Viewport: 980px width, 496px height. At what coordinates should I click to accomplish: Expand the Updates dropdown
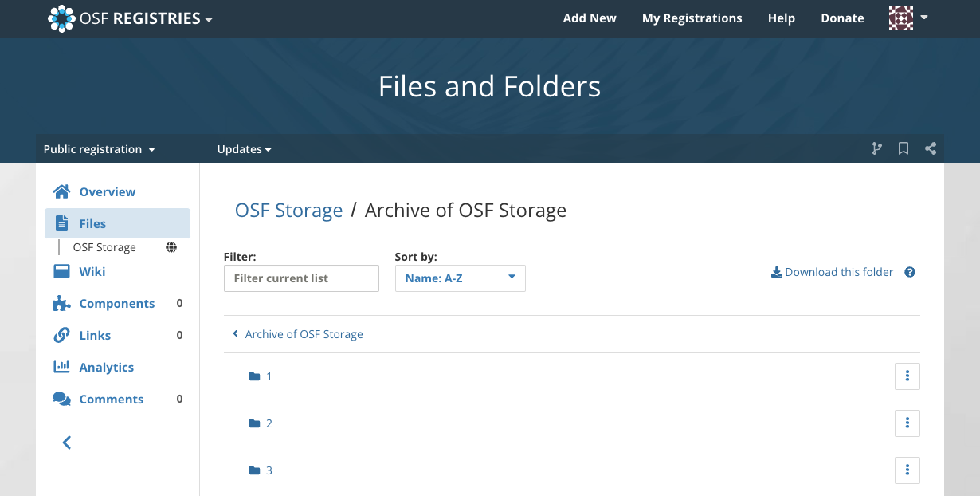pos(244,149)
